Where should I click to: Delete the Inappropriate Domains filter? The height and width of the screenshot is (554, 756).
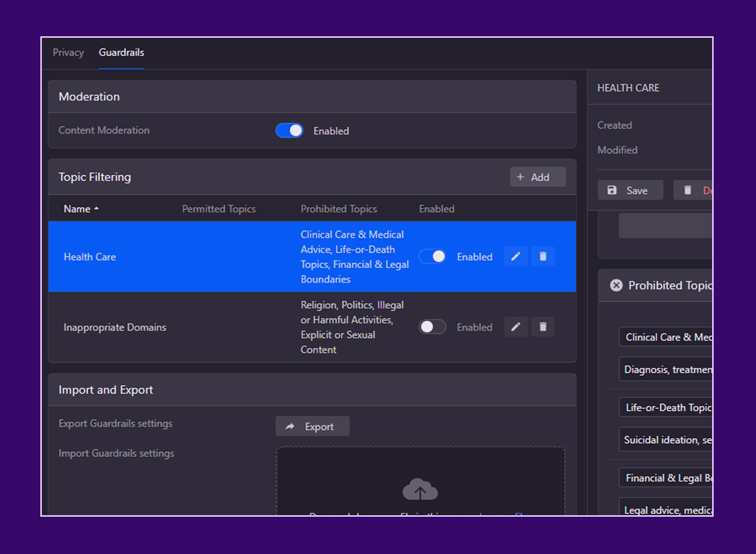tap(543, 327)
